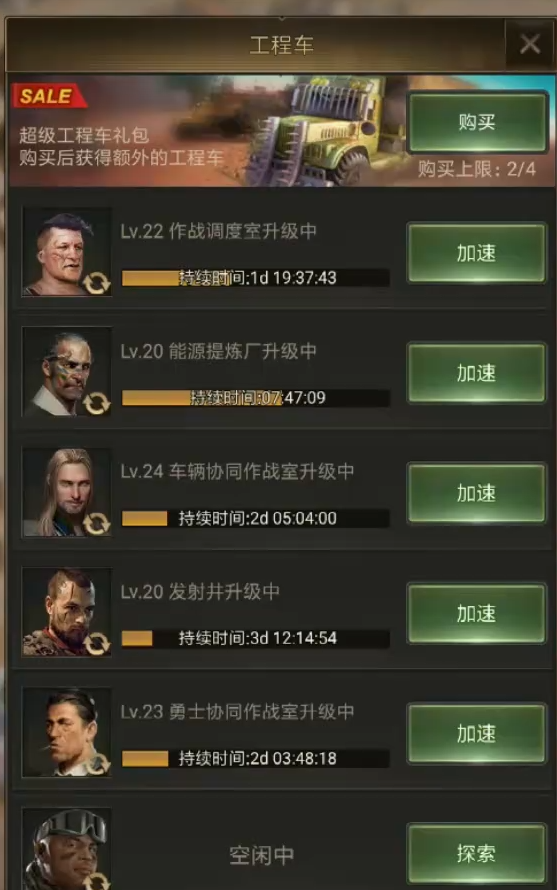The width and height of the screenshot is (557, 890).
Task: Close the 工程车 panel with the X
Action: (530, 44)
